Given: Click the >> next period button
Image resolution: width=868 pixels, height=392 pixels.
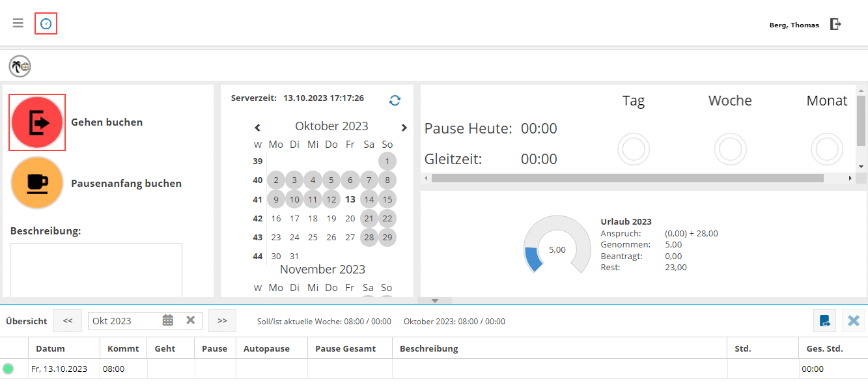Looking at the screenshot, I should [222, 320].
